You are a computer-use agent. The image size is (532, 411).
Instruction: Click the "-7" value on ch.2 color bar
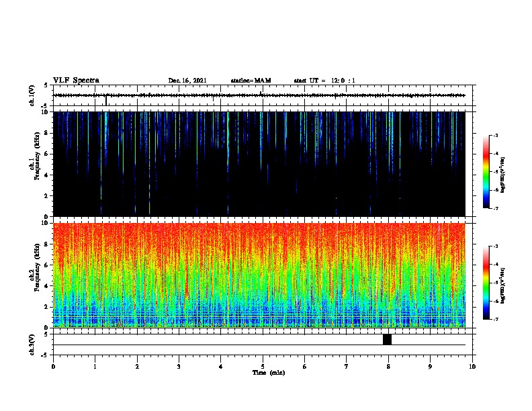point(496,320)
